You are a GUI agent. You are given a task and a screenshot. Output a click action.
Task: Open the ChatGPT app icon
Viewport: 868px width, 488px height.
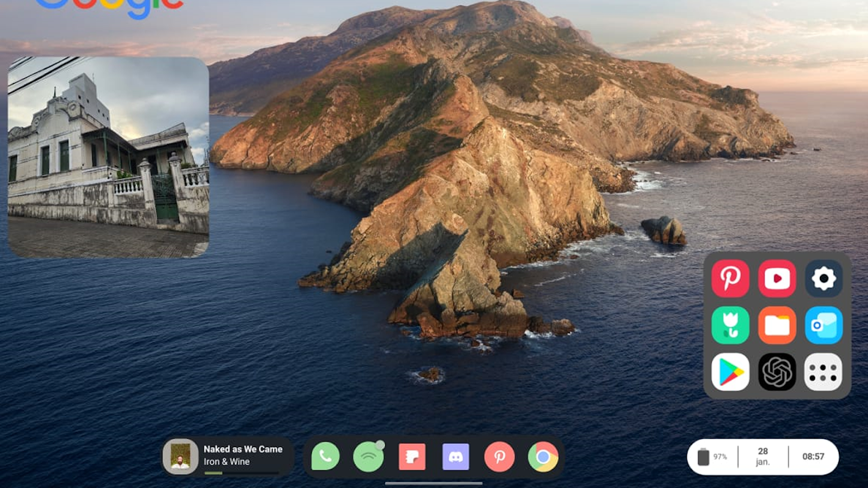(777, 371)
